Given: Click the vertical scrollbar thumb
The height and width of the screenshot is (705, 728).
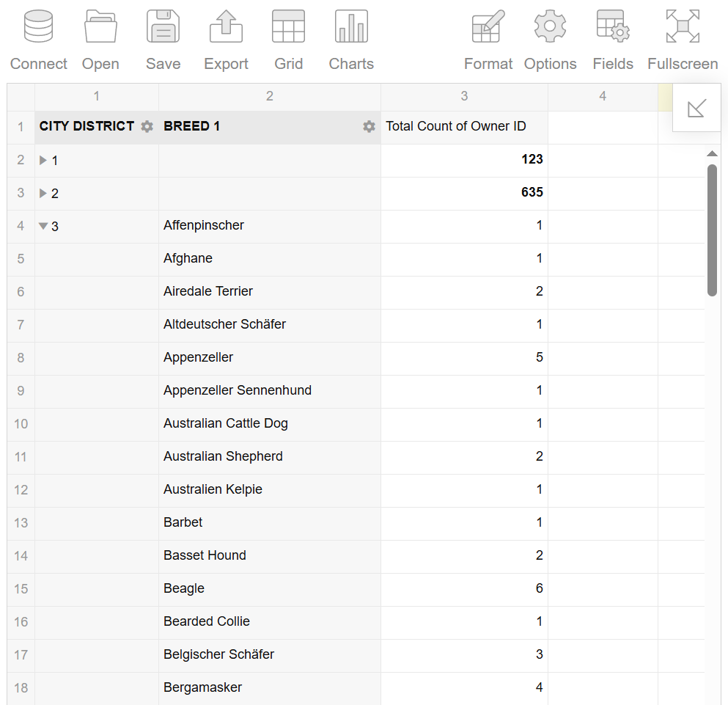Looking at the screenshot, I should coord(712,230).
